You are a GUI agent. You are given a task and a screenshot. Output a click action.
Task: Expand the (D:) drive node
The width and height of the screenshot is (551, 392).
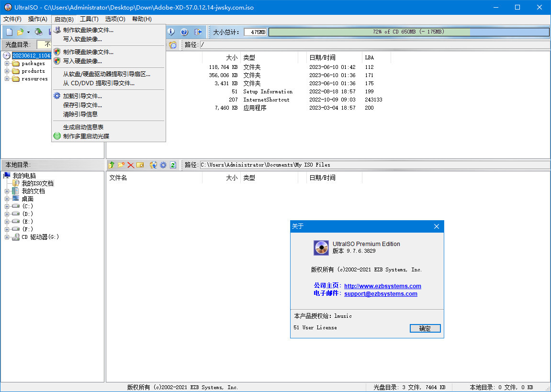[x=7, y=214]
